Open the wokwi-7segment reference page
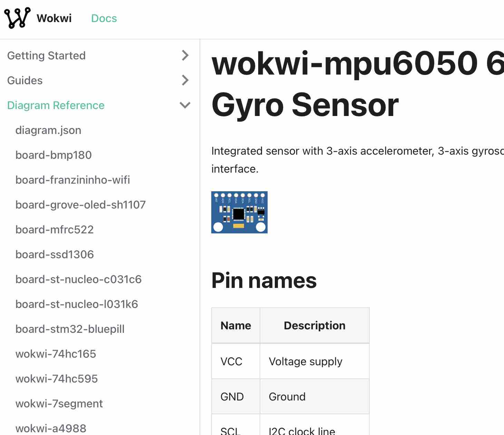This screenshot has height=435, width=504. tap(59, 404)
